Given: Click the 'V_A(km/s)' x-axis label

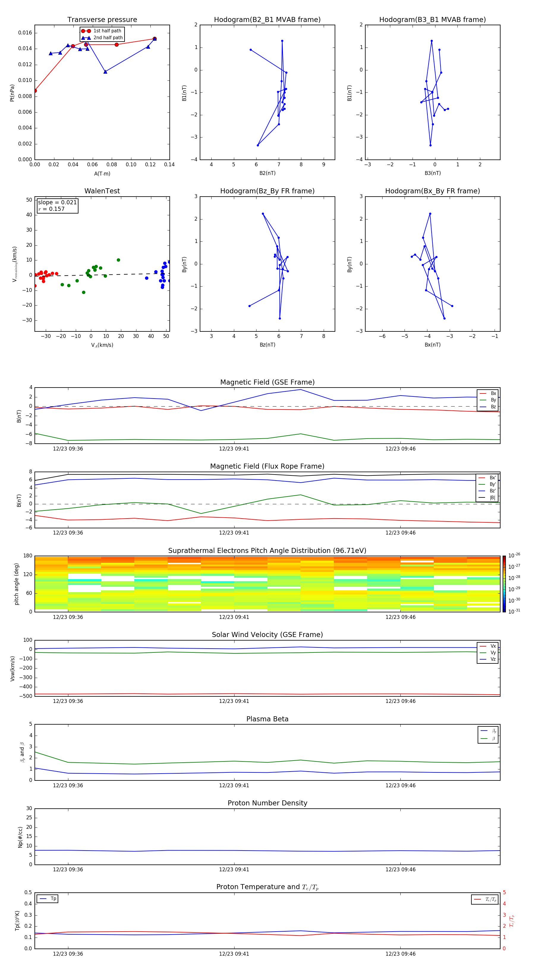Looking at the screenshot, I should (x=102, y=345).
